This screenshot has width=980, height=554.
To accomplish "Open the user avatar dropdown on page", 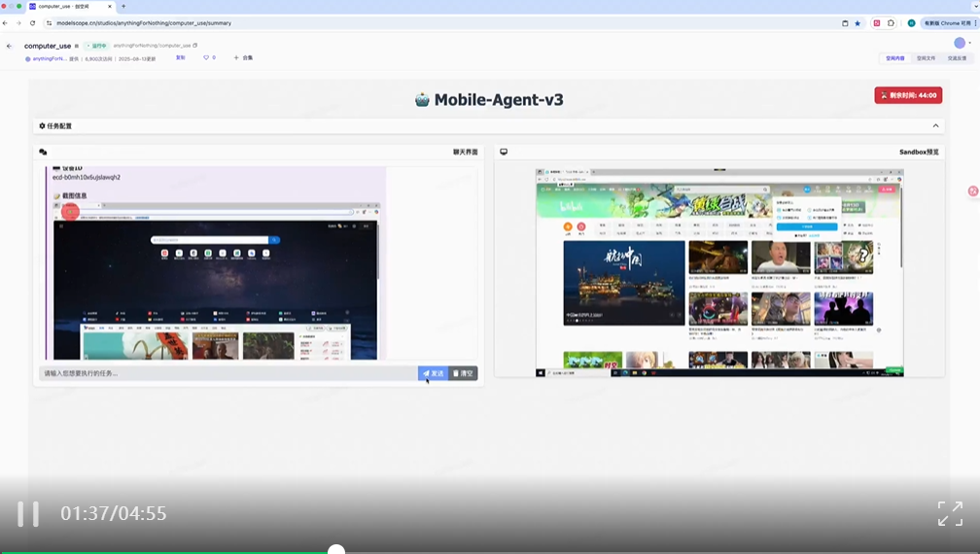I will click(962, 43).
